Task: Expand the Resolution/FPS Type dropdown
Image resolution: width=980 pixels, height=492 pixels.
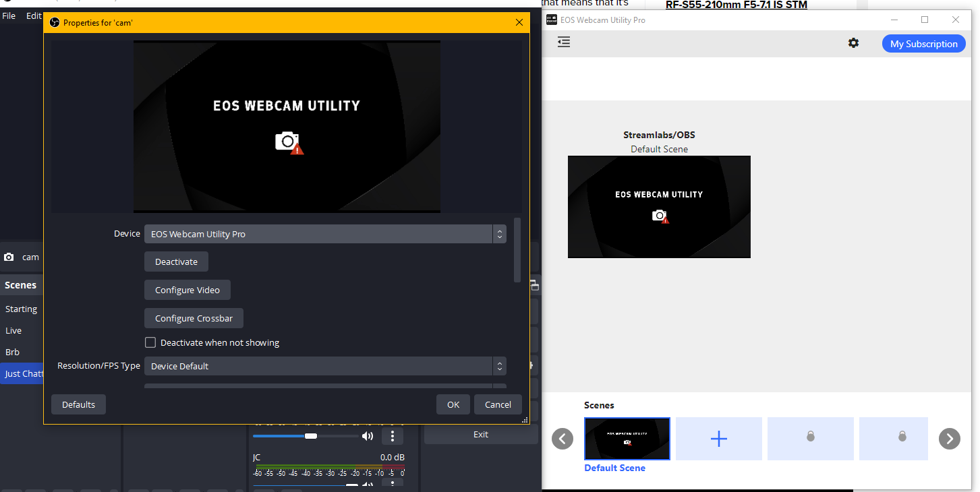Action: (x=325, y=366)
